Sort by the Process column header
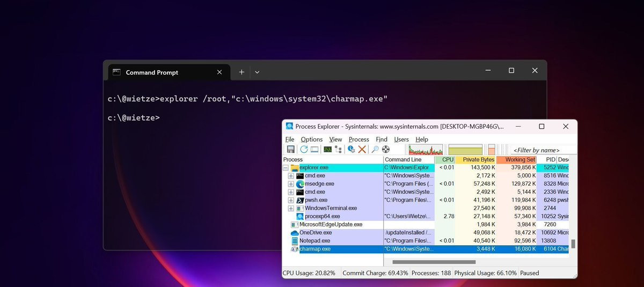644x287 pixels. click(333, 159)
